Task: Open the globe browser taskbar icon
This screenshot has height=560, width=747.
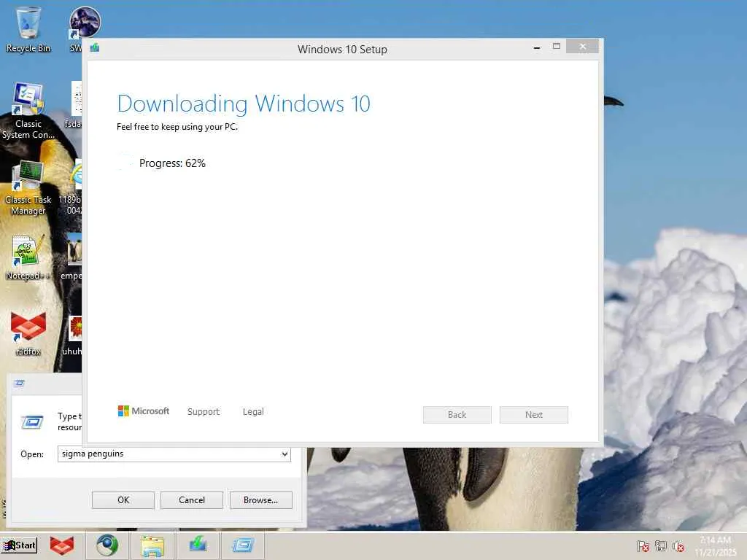Action: point(107,545)
